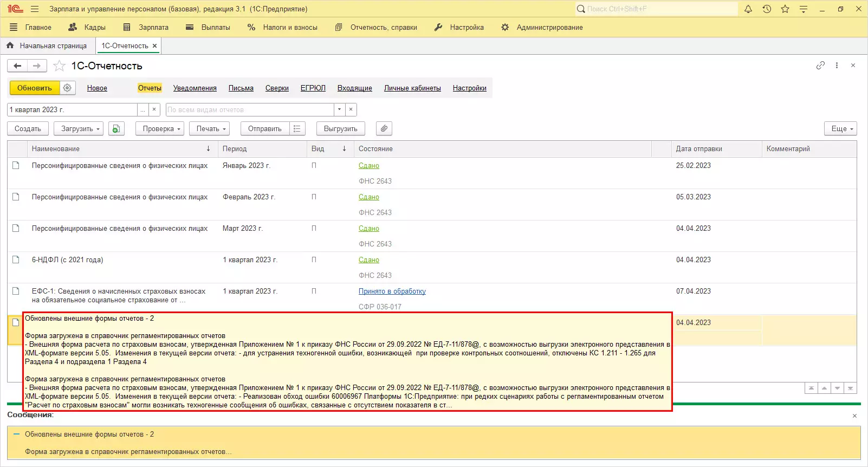Open the send list icon beside Отправить
Image resolution: width=868 pixels, height=467 pixels.
pos(296,129)
